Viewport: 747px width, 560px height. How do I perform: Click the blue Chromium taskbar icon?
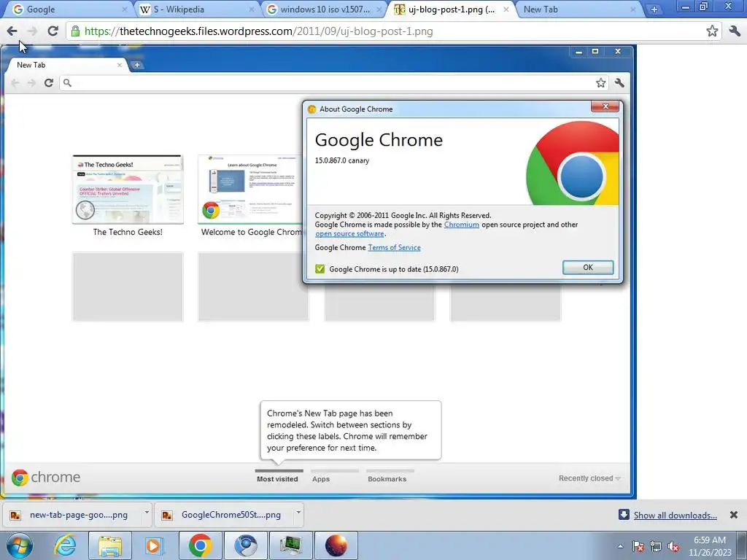(x=245, y=545)
